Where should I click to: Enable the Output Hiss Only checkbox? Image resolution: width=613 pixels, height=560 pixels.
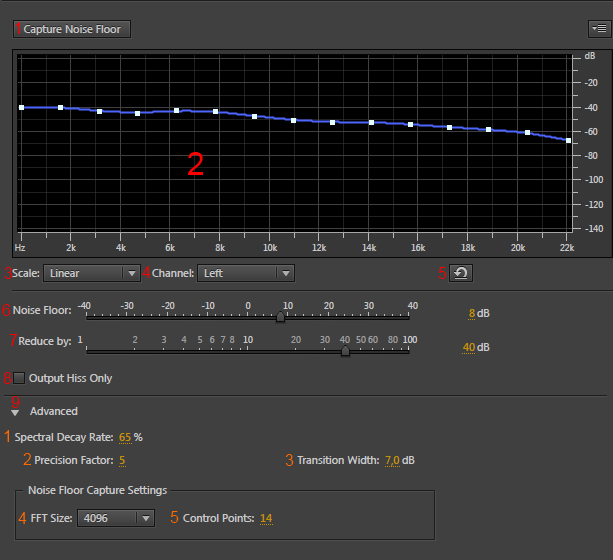[x=18, y=378]
